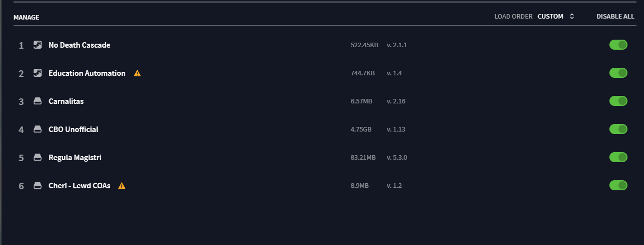Click the warning triangle next to Education Automation
Image resolution: width=644 pixels, height=245 pixels.
coord(137,73)
